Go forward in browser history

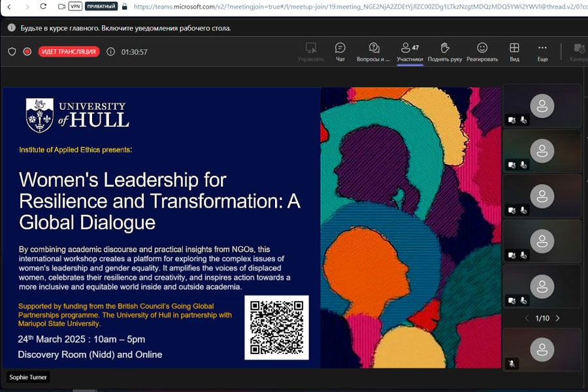[x=27, y=7]
